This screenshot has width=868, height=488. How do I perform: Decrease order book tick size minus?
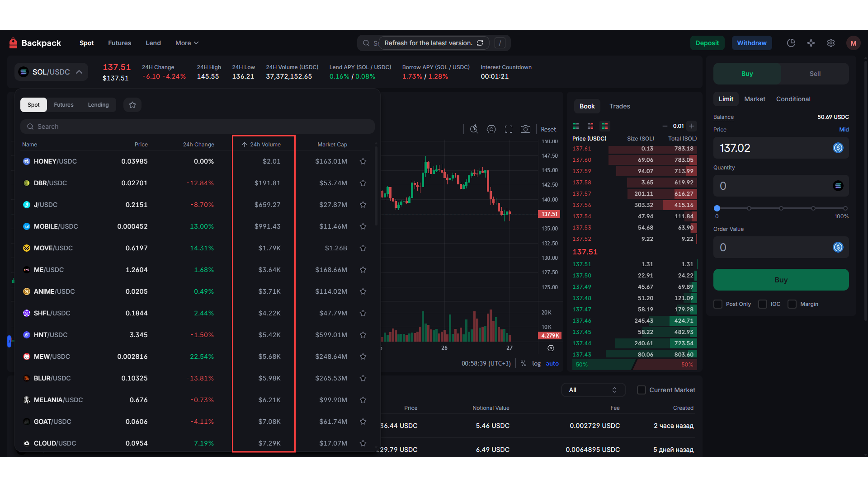click(x=665, y=126)
